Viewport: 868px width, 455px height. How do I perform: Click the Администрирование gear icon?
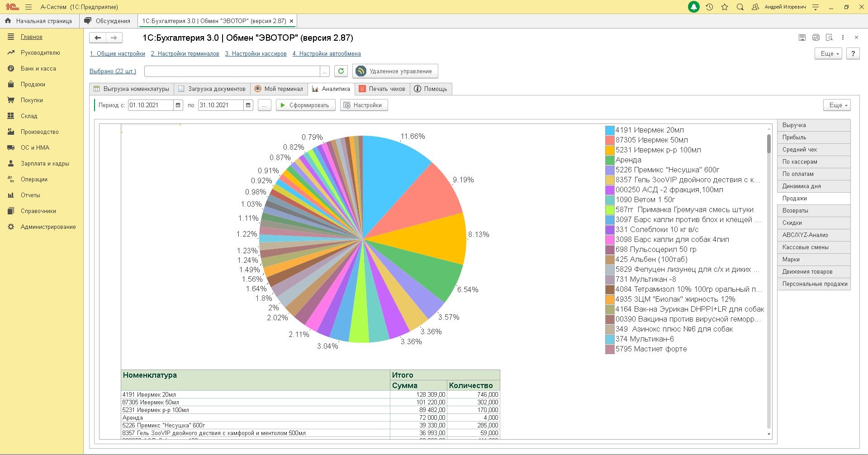pyautogui.click(x=11, y=227)
